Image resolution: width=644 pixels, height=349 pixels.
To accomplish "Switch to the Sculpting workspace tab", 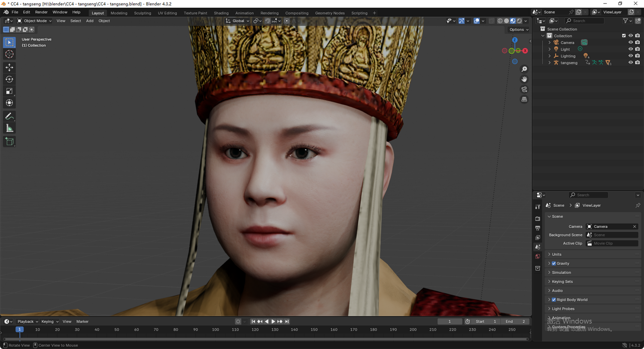I will [143, 13].
